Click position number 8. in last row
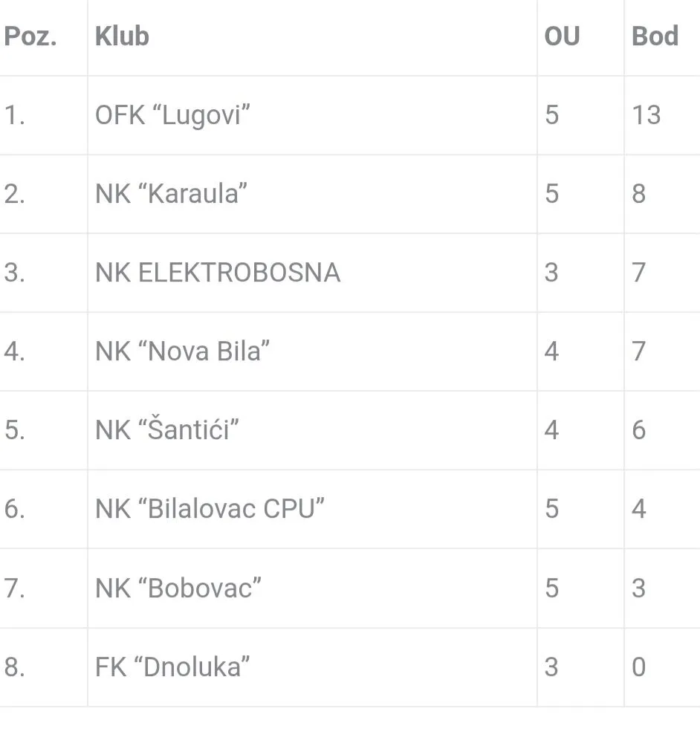The height and width of the screenshot is (746, 700). 15,666
